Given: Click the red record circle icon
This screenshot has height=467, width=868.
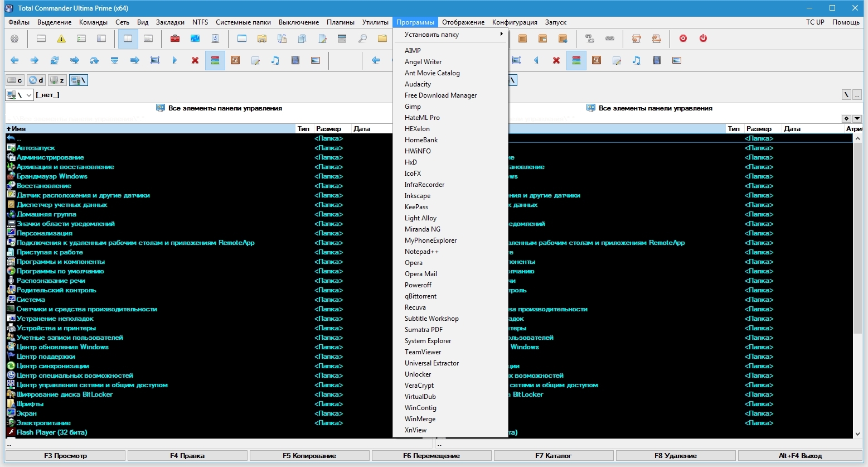Looking at the screenshot, I should point(683,38).
